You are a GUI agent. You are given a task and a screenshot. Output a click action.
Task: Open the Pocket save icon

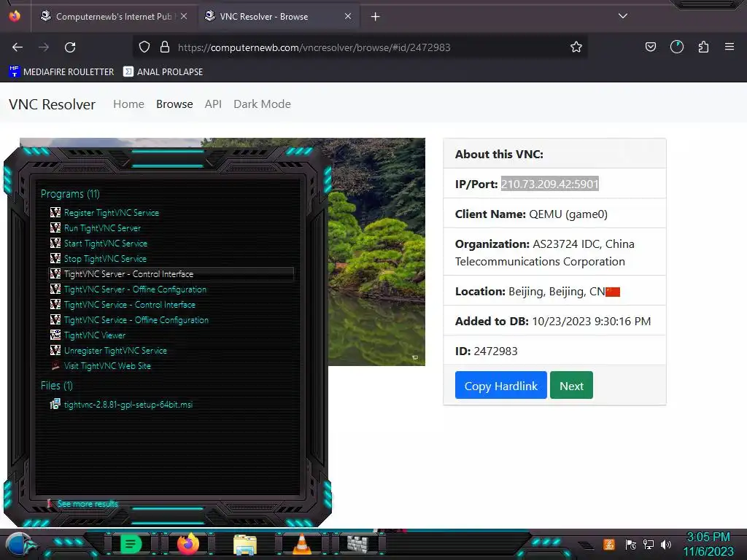click(650, 47)
